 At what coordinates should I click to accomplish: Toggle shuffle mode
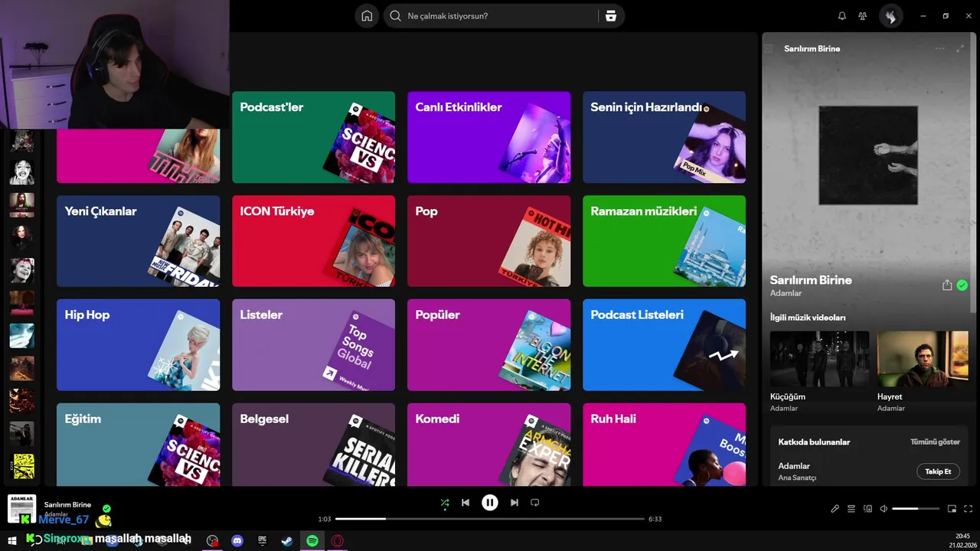(445, 503)
